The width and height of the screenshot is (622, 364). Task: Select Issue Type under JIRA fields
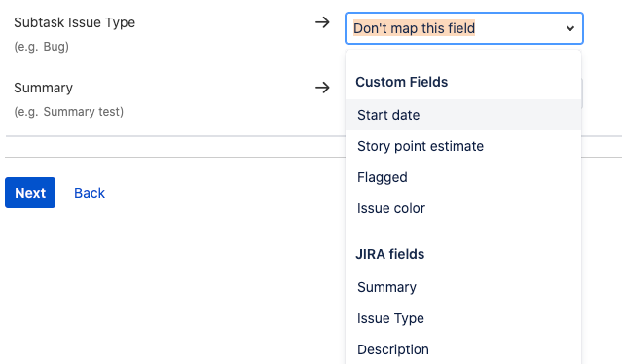(463, 318)
